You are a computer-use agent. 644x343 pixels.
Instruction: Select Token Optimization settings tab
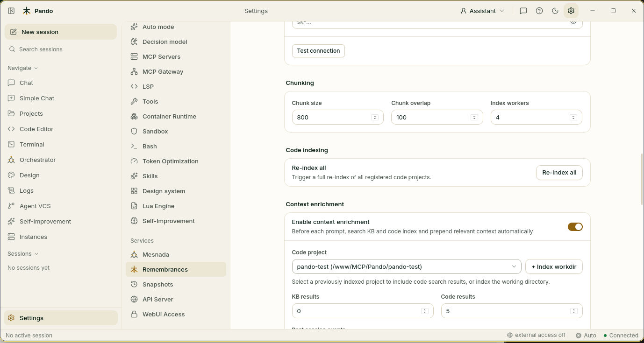[176, 161]
